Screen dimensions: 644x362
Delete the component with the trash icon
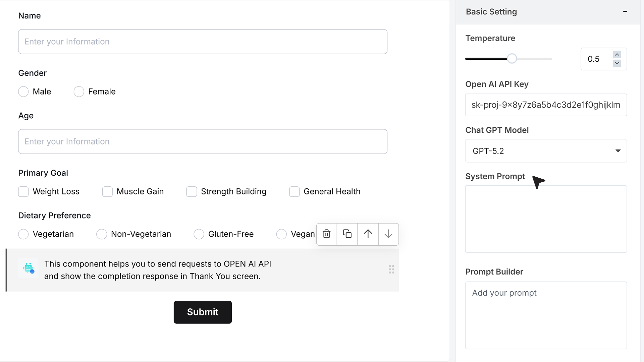coord(327,234)
